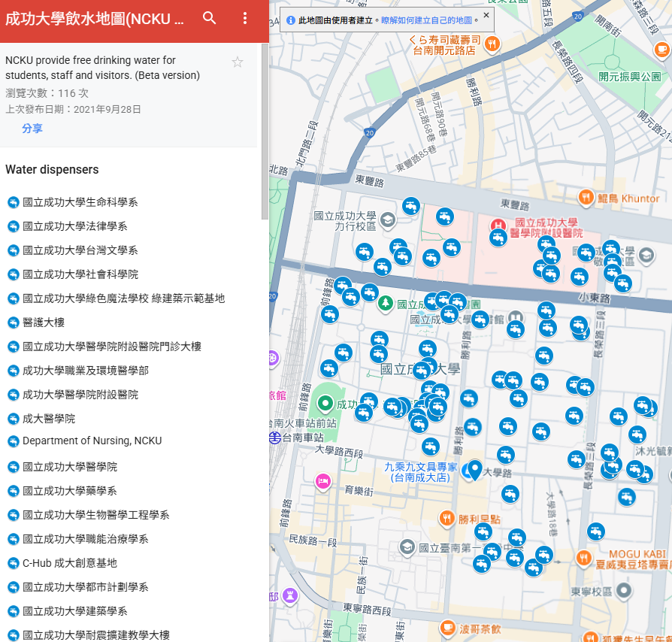Star this map as a favorite

(238, 62)
